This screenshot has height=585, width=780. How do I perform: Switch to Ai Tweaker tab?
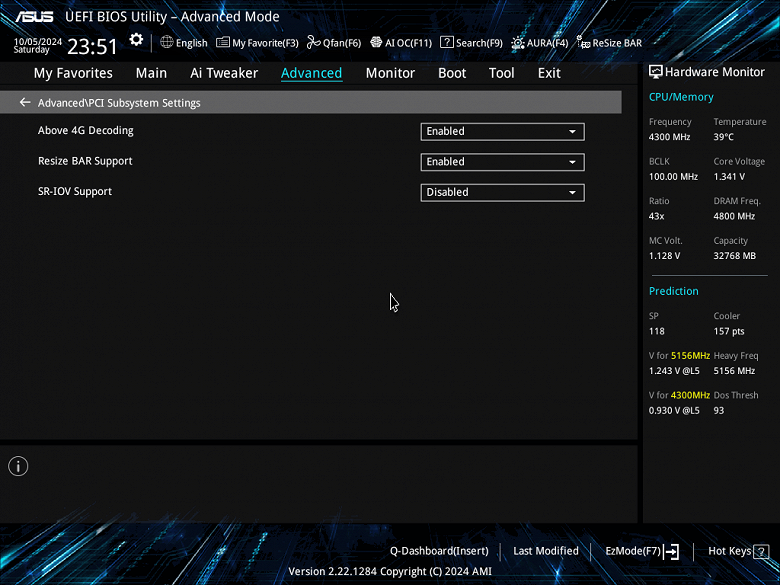(x=224, y=73)
